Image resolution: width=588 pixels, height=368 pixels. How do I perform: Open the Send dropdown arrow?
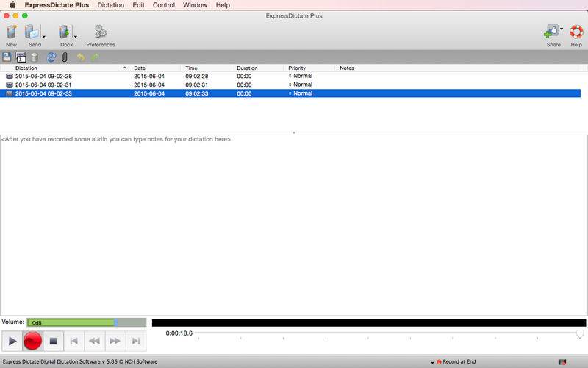[44, 35]
